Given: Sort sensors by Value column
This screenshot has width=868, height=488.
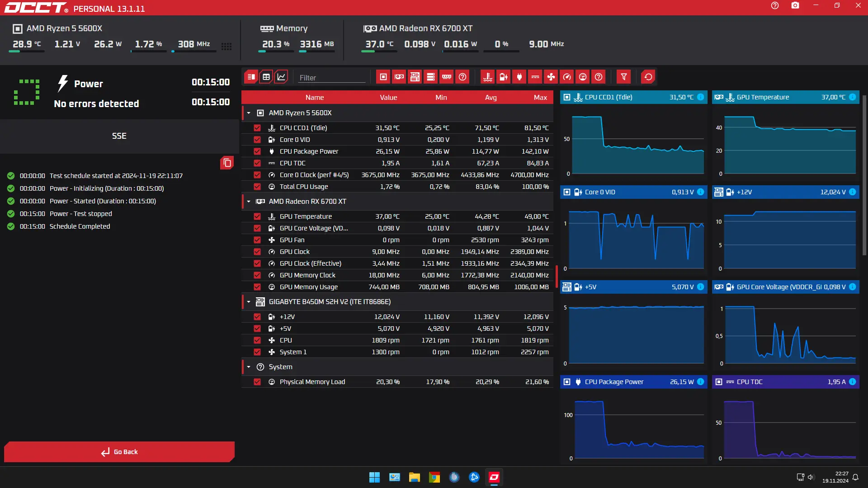Looking at the screenshot, I should (388, 98).
